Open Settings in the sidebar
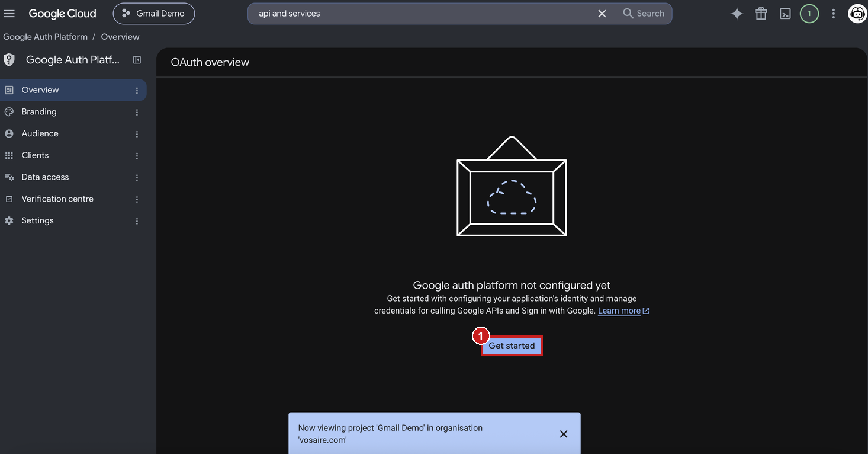The image size is (868, 454). (x=73, y=220)
